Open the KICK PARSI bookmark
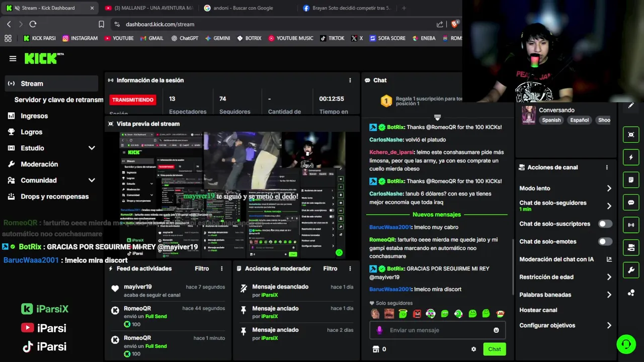Image resolution: width=644 pixels, height=362 pixels. [39, 38]
